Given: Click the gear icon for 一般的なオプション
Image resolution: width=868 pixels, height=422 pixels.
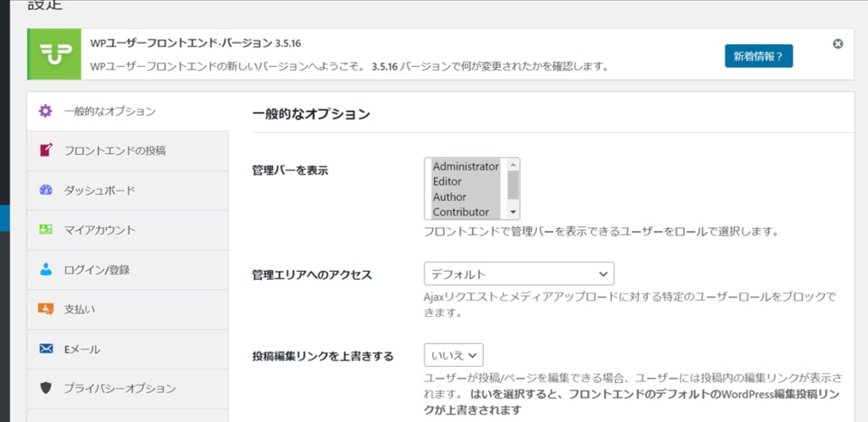Looking at the screenshot, I should coord(46,111).
